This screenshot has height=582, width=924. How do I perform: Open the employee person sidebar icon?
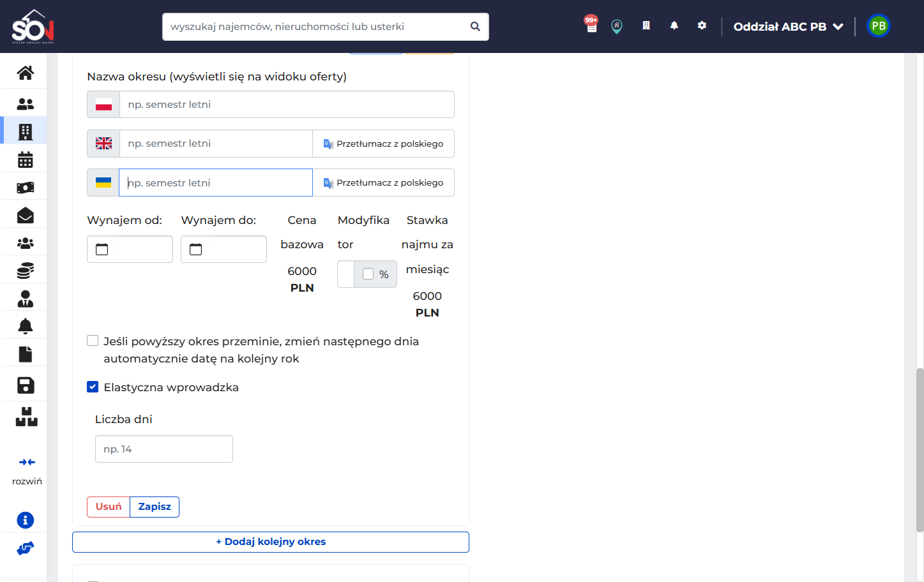(26, 299)
